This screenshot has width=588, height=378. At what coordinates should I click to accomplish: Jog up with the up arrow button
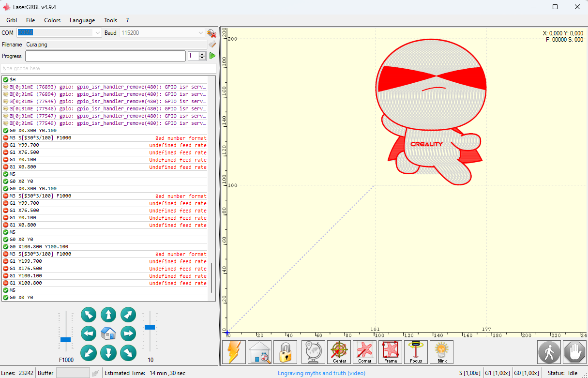pyautogui.click(x=108, y=315)
